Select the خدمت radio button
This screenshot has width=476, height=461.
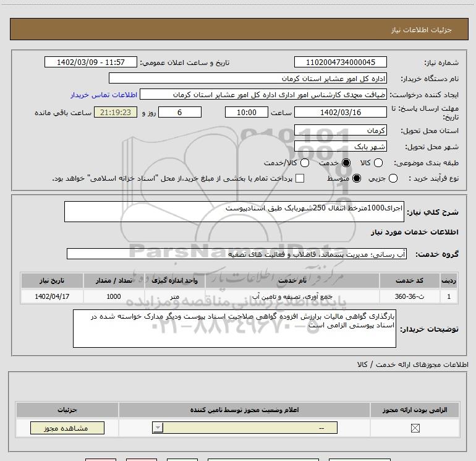pos(346,163)
